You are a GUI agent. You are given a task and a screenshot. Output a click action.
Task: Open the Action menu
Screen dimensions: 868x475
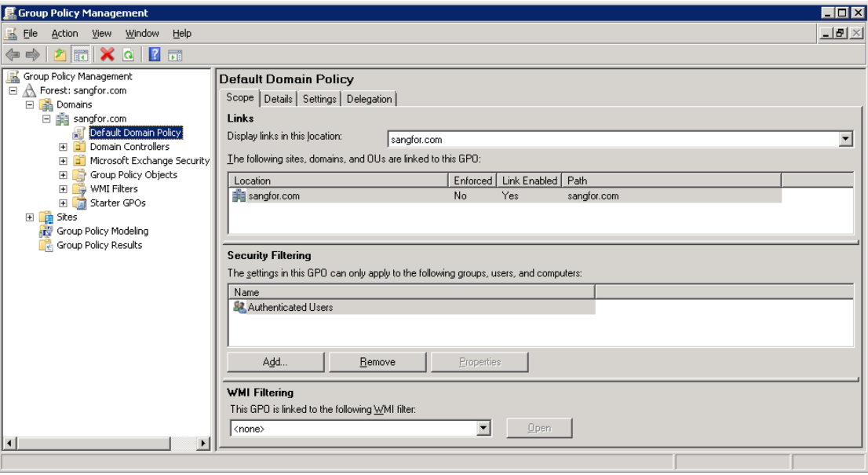tap(64, 33)
